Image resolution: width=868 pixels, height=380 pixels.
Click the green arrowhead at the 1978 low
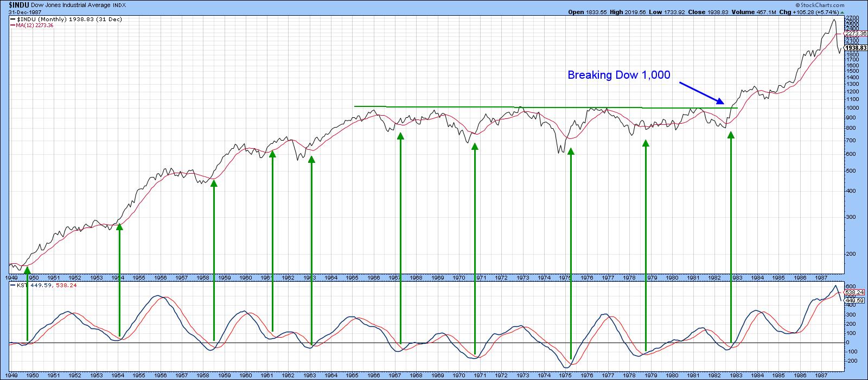[646, 143]
